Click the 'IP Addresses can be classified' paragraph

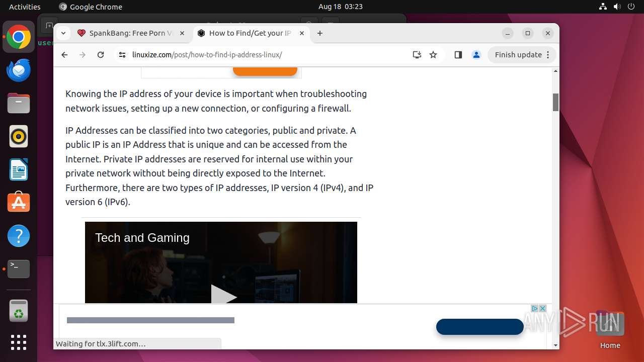tap(219, 166)
